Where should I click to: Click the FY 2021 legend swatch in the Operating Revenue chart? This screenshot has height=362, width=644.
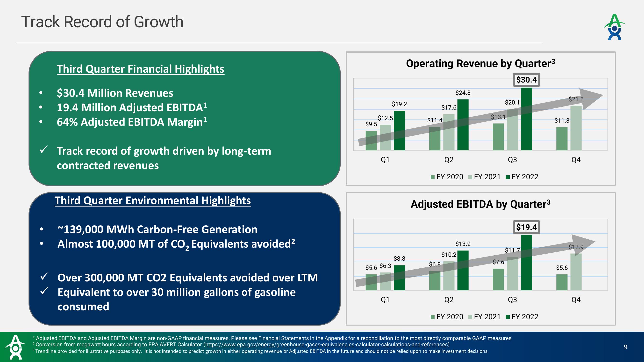[x=470, y=177]
